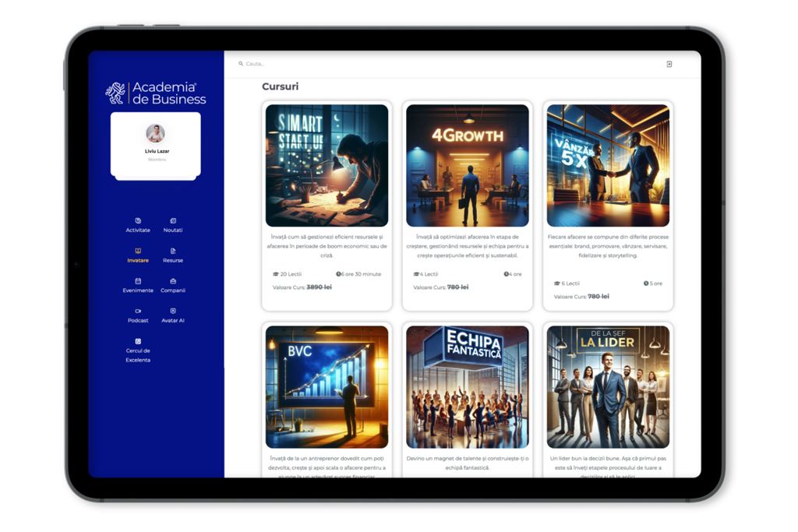Open the Echipa Fantastica course thumbnail
The image size is (798, 532).
click(468, 387)
